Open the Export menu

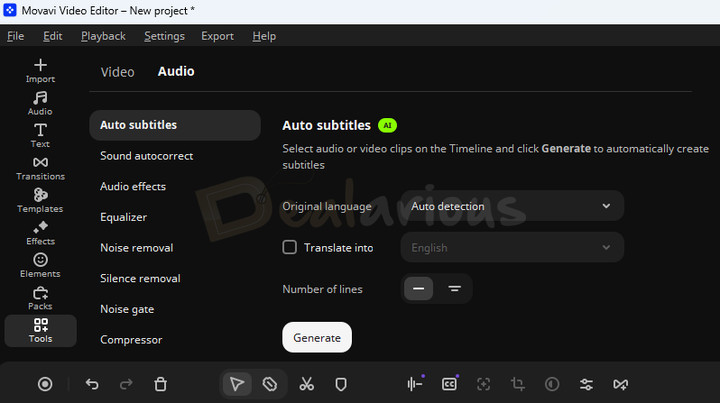coord(217,36)
